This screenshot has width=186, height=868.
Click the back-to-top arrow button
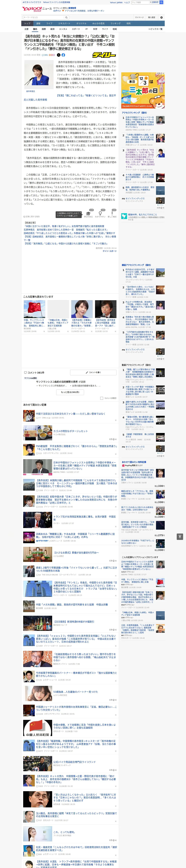[x=180, y=537]
